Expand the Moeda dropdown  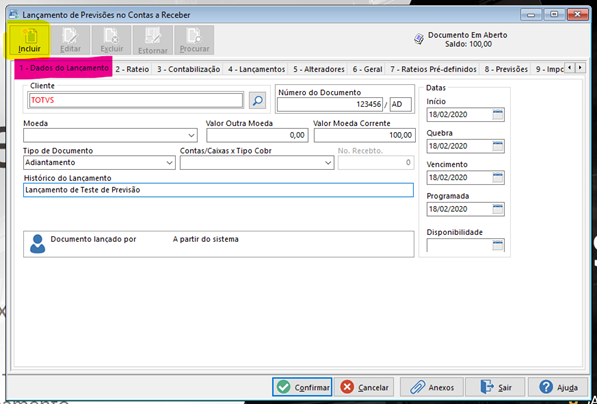point(191,135)
